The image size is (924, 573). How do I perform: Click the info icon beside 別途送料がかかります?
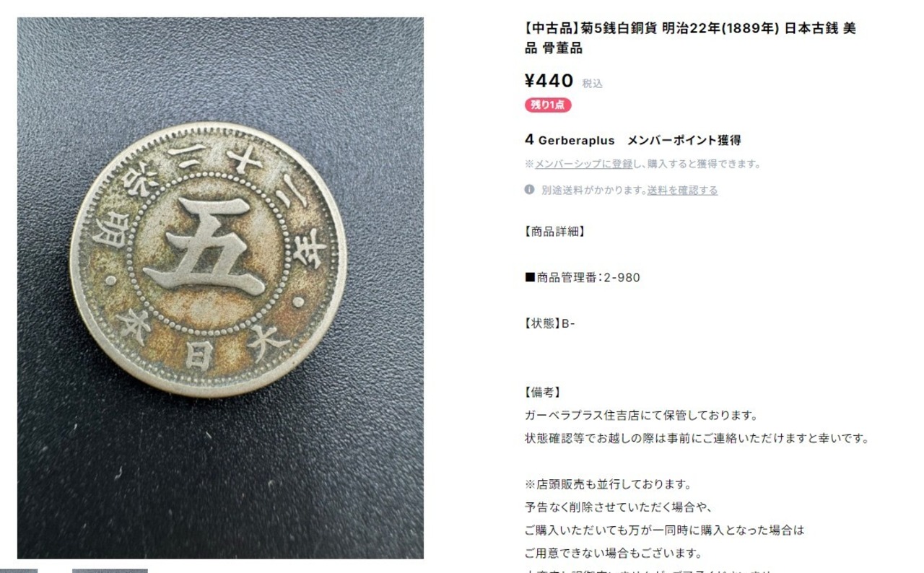[529, 190]
